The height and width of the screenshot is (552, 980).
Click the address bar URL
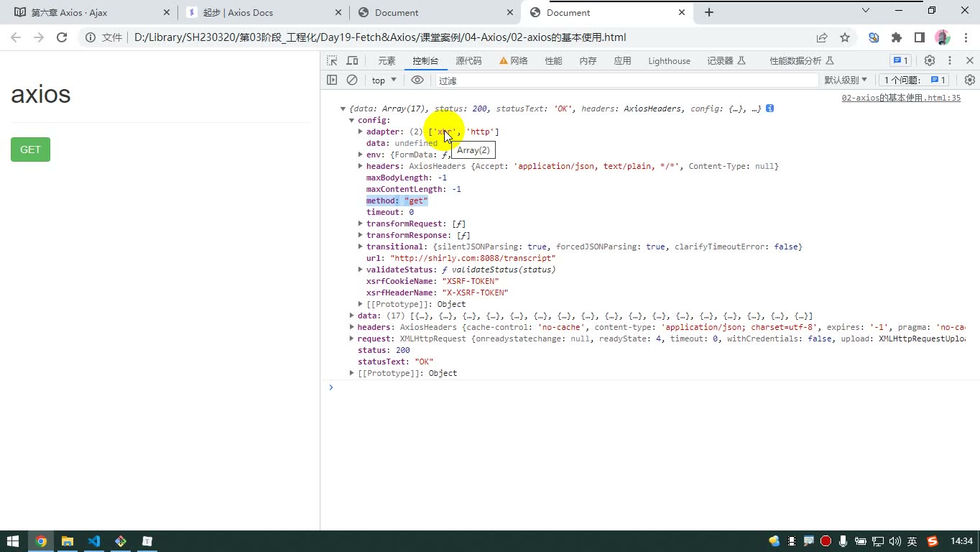tap(380, 37)
